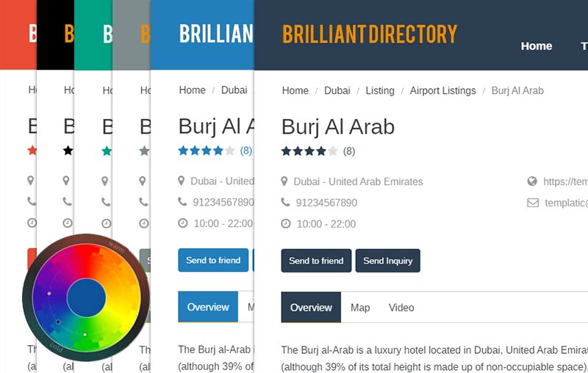Click the purple marker dot on color wheel
Image resolution: width=588 pixels, height=373 pixels.
coord(49,294)
